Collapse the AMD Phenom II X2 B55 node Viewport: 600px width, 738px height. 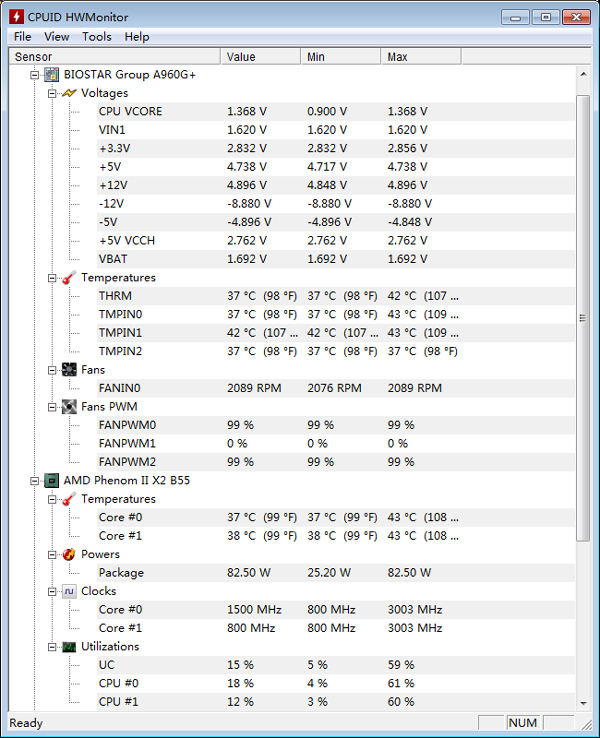click(x=34, y=481)
